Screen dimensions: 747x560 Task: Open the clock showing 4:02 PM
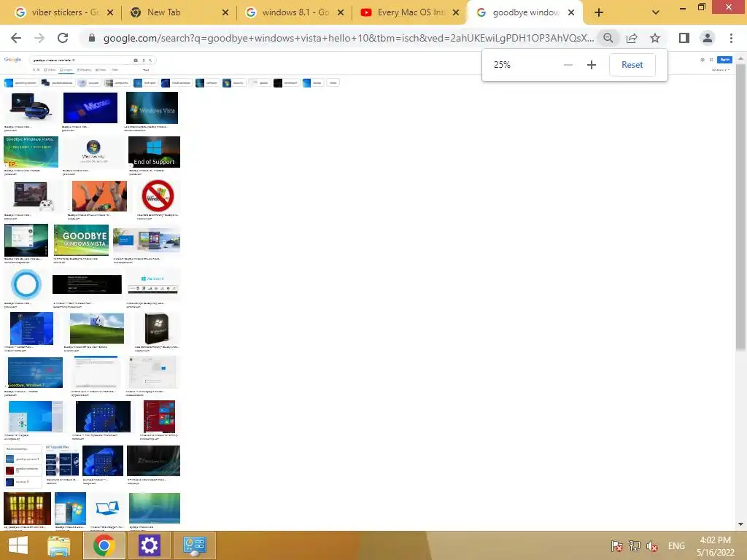(716, 546)
